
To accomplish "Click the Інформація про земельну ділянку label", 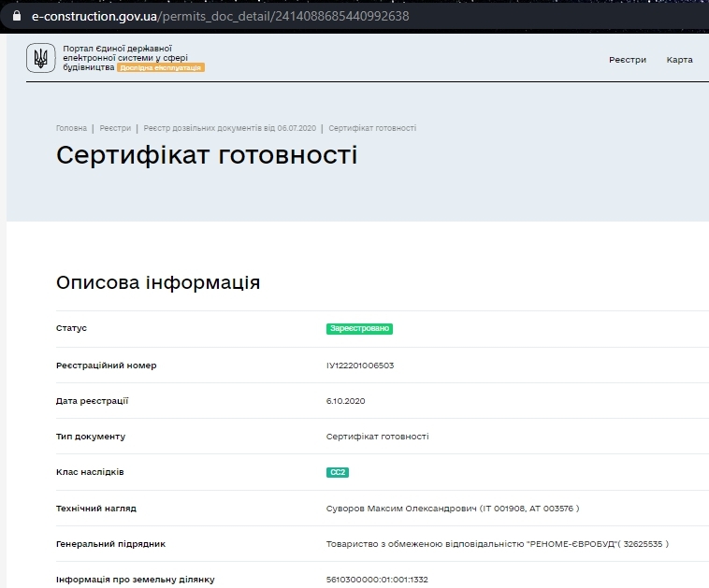I will coord(136,580).
